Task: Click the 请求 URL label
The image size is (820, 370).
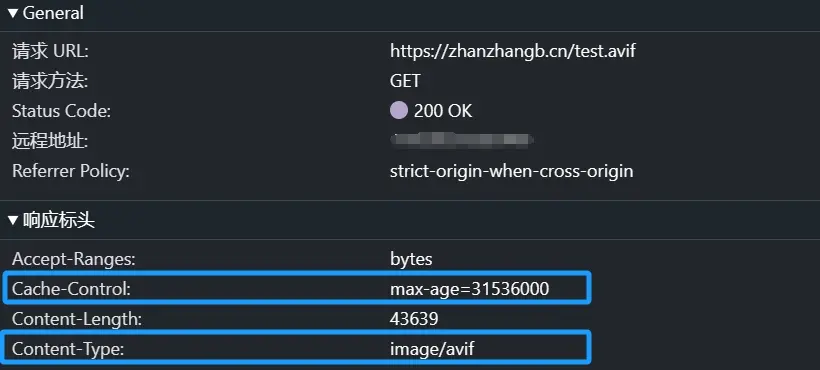Action: pos(50,51)
